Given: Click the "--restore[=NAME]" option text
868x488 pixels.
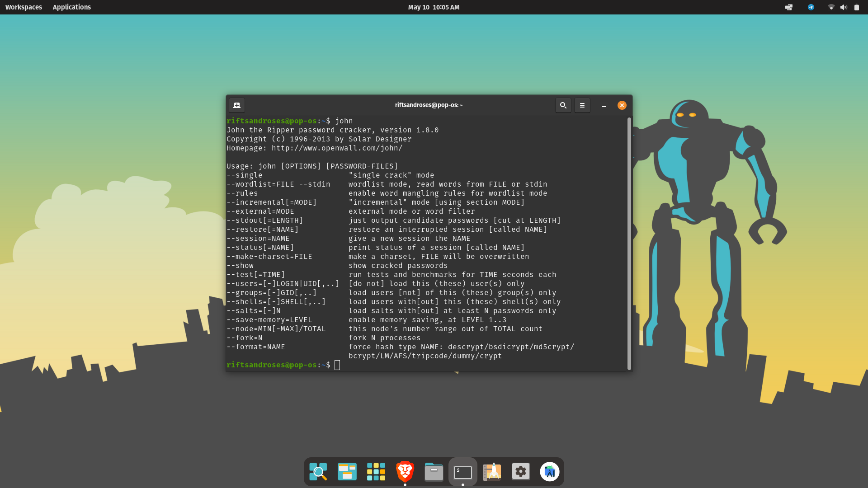Looking at the screenshot, I should [x=263, y=230].
